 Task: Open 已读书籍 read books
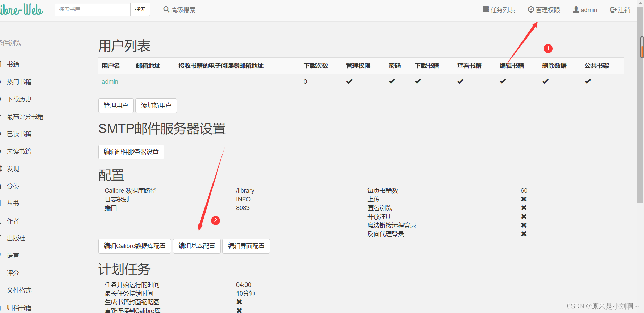click(19, 134)
